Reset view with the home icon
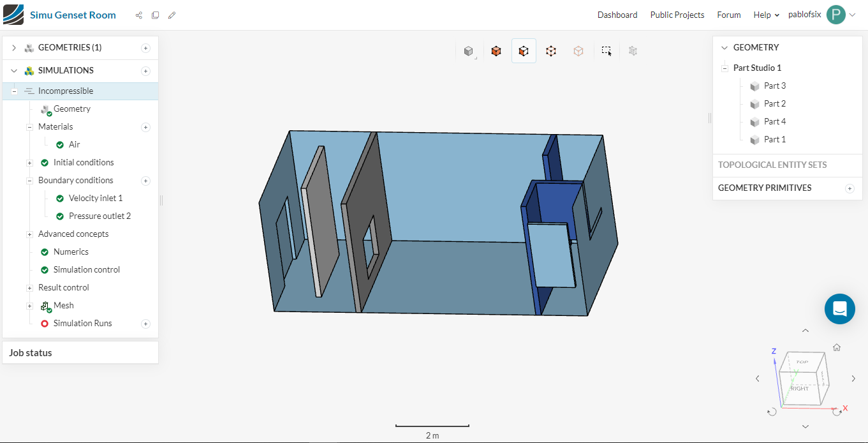The height and width of the screenshot is (443, 868). (x=837, y=347)
